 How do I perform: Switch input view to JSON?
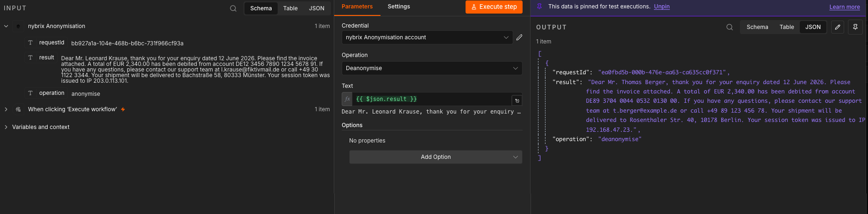click(x=316, y=8)
